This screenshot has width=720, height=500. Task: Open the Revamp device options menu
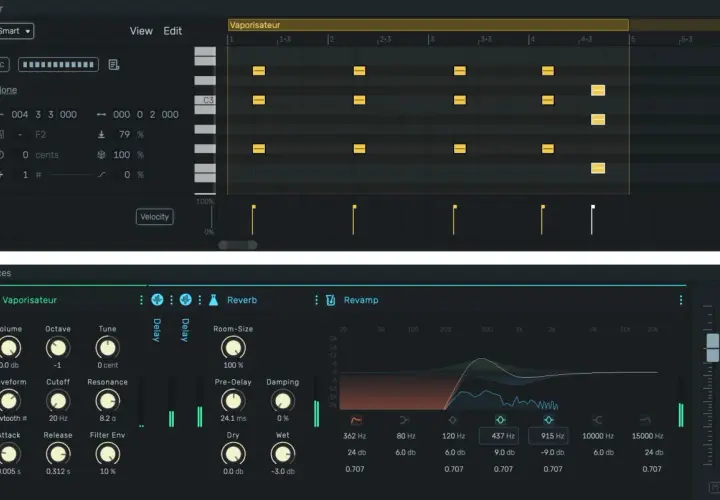click(681, 300)
